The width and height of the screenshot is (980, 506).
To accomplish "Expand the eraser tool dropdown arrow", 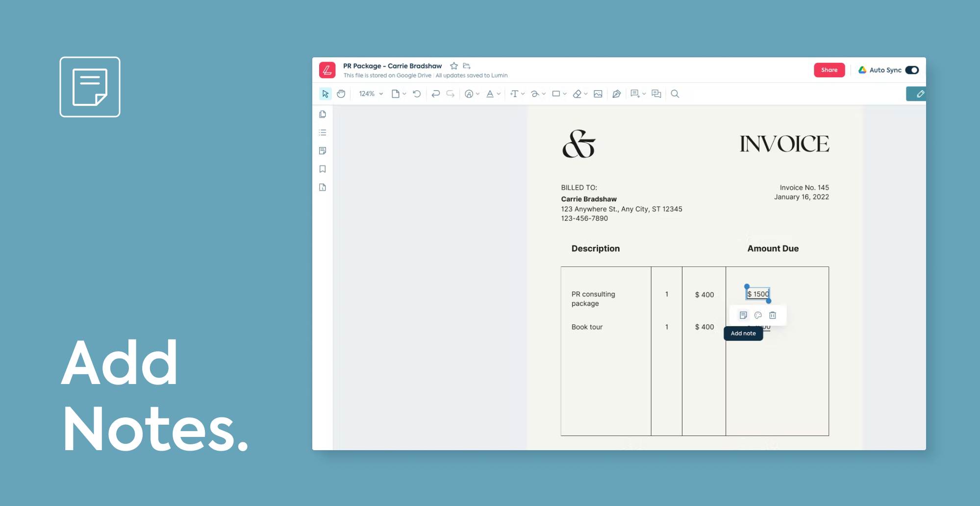I will [x=586, y=94].
